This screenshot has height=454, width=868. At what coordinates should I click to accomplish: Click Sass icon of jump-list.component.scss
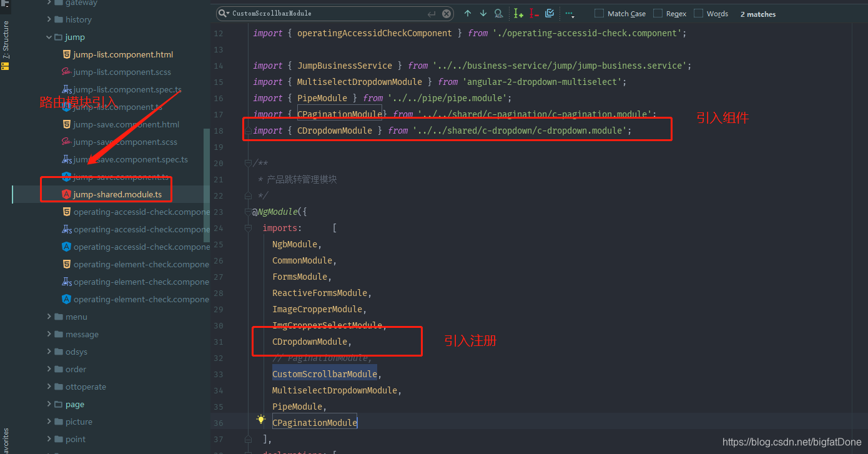(66, 72)
